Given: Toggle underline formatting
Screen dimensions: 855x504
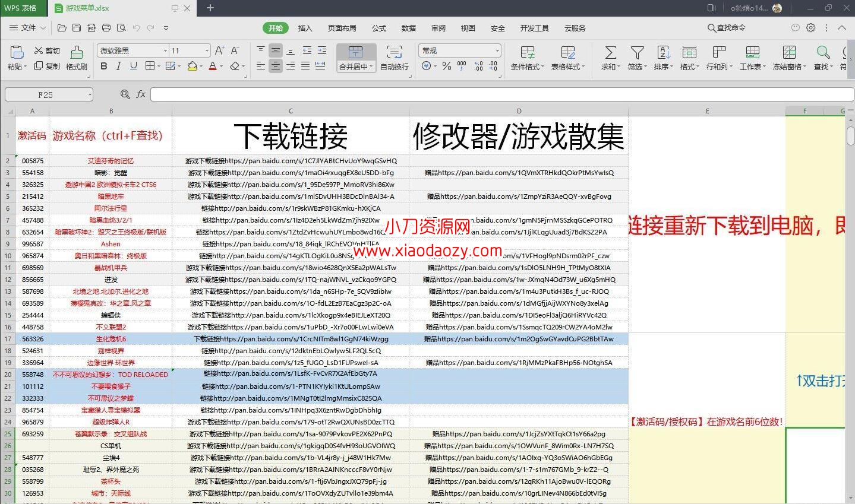Looking at the screenshot, I should point(134,66).
